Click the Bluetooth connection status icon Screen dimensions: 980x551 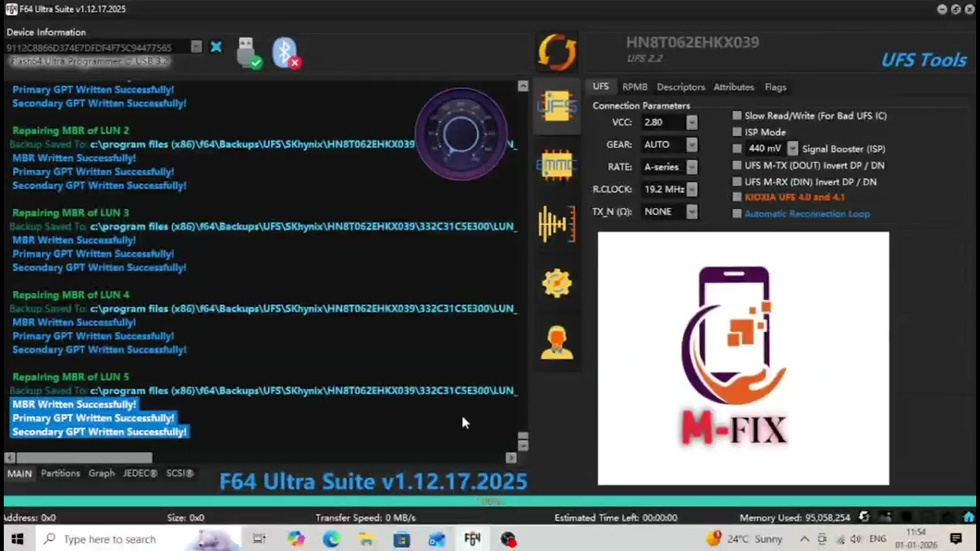[286, 53]
